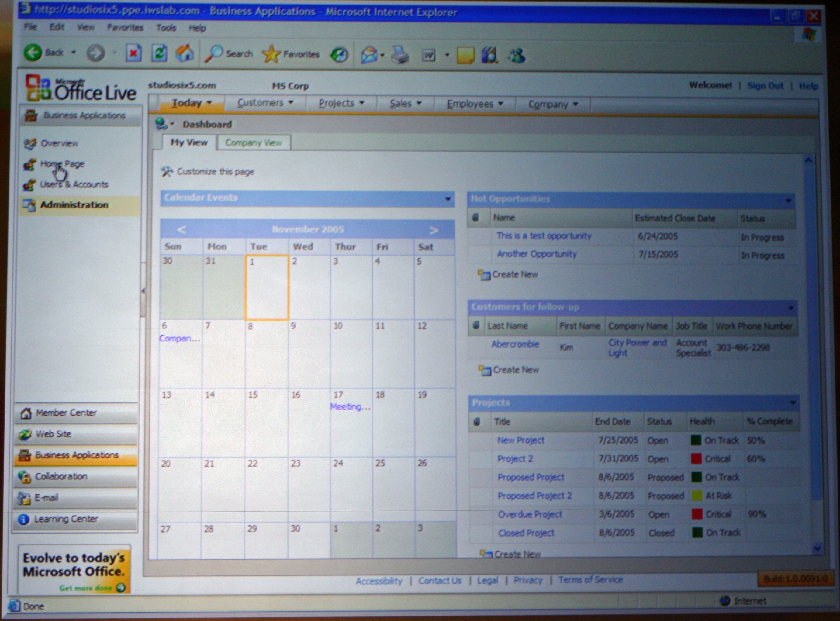Open the Help link at top right
This screenshot has height=621, width=840.
click(x=808, y=86)
